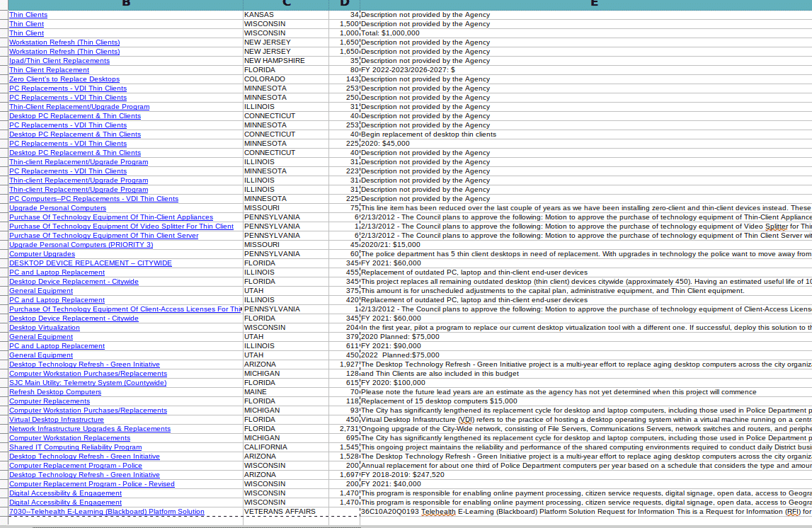Select the 'FY 2018-2019: $247,520' cell
Image resolution: width=812 pixels, height=528 pixels.
pos(585,475)
